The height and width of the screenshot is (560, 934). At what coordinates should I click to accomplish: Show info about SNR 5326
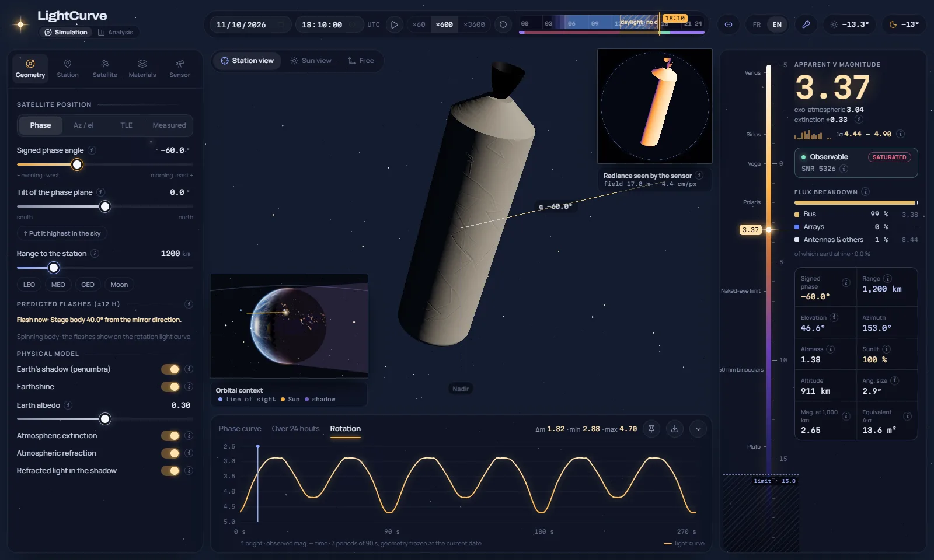point(844,169)
